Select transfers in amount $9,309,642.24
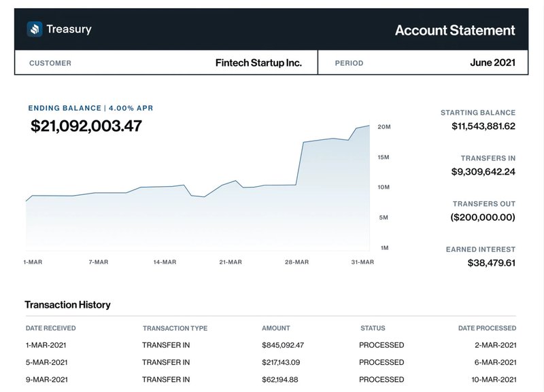Screen dimensions: 544x392 click(483, 172)
